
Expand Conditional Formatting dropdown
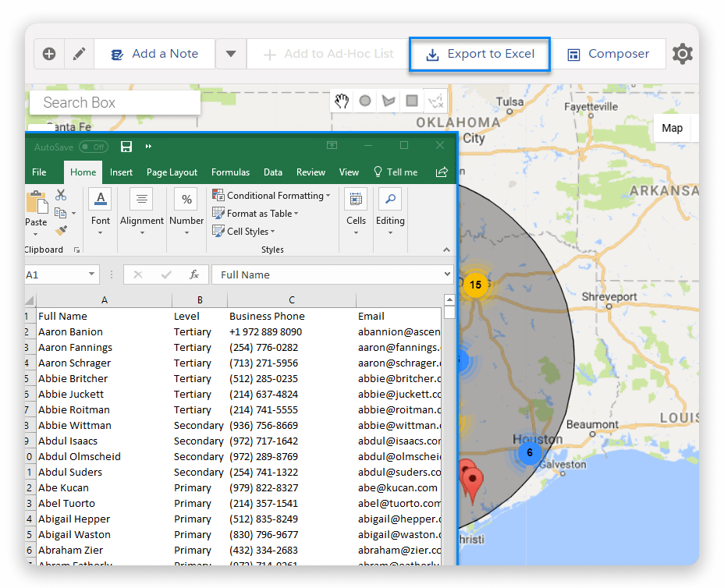point(328,196)
